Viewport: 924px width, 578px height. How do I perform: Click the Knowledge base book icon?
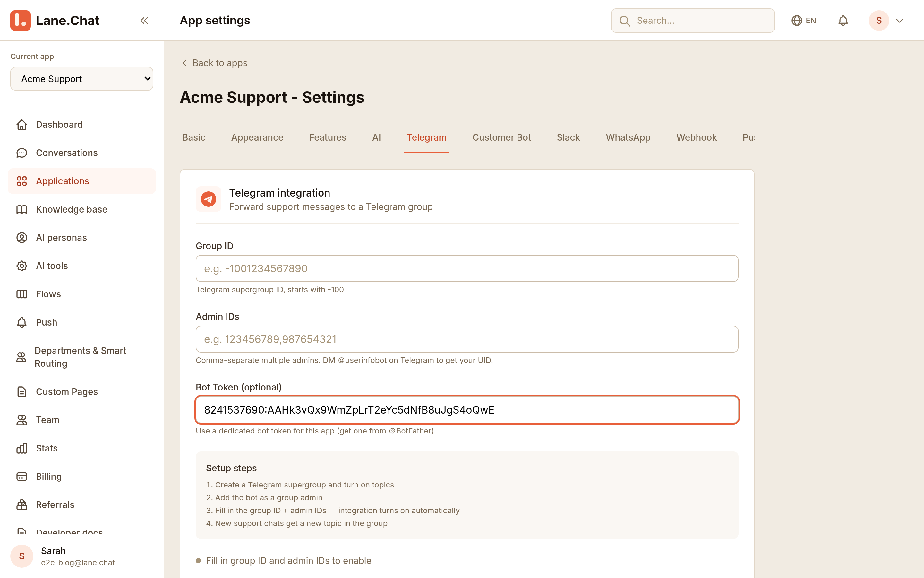[22, 209]
